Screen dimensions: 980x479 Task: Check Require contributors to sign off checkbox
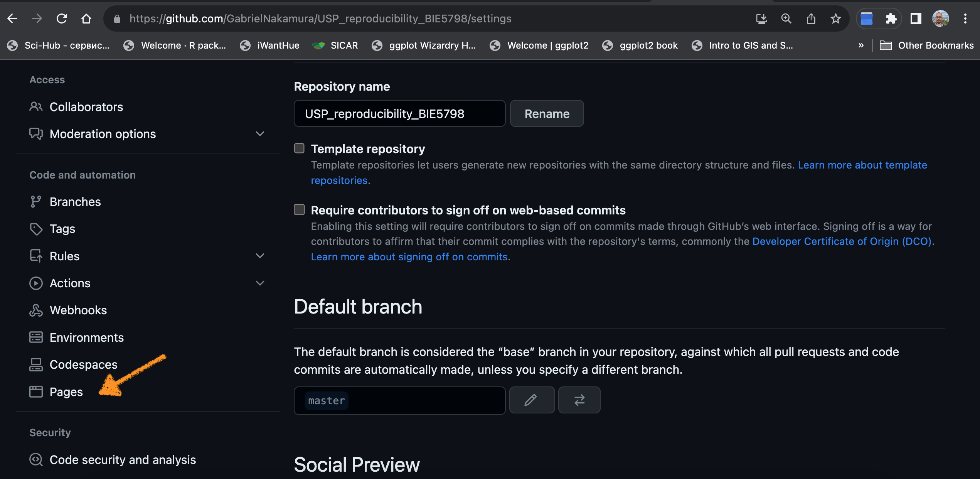point(299,210)
